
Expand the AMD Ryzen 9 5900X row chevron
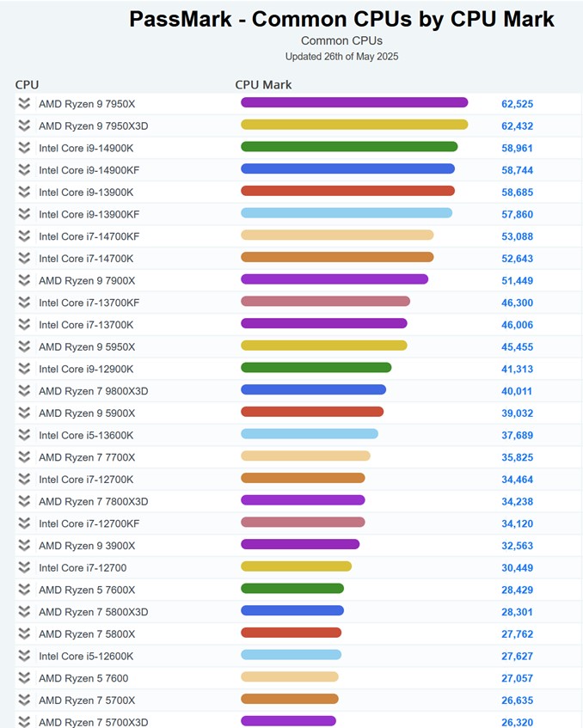click(24, 413)
